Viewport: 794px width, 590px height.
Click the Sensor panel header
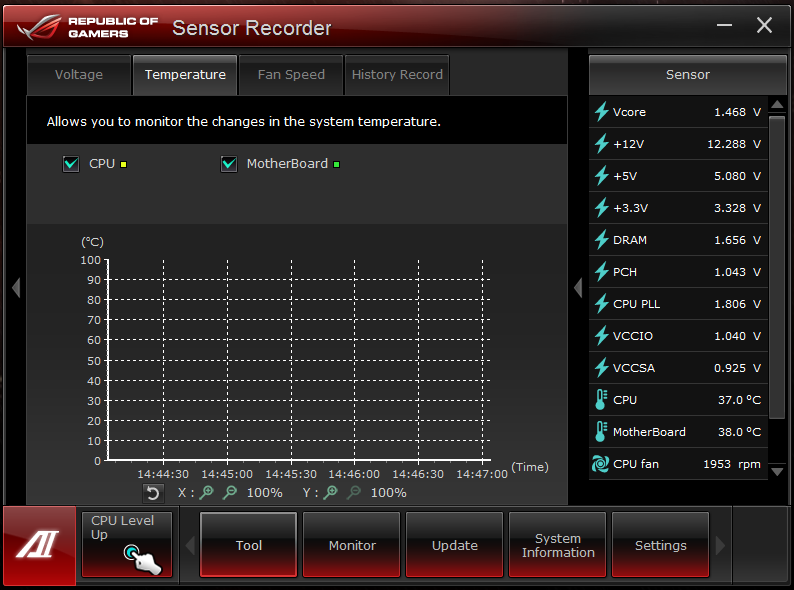coord(688,74)
